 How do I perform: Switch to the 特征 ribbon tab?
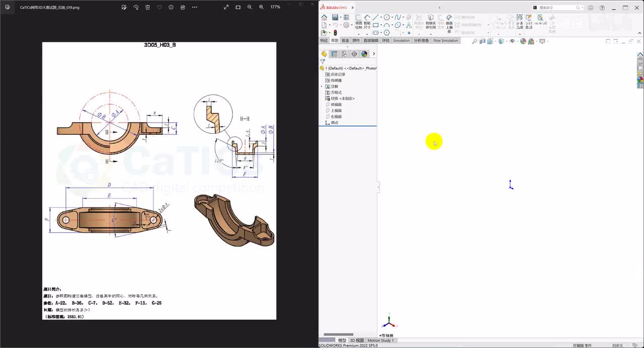[x=324, y=40]
